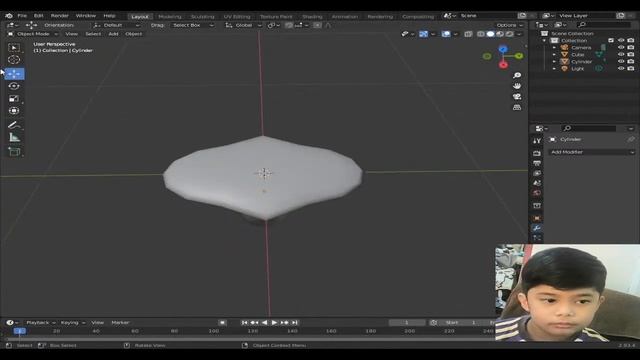
Task: Open the Object properties tab icon
Action: point(537,218)
